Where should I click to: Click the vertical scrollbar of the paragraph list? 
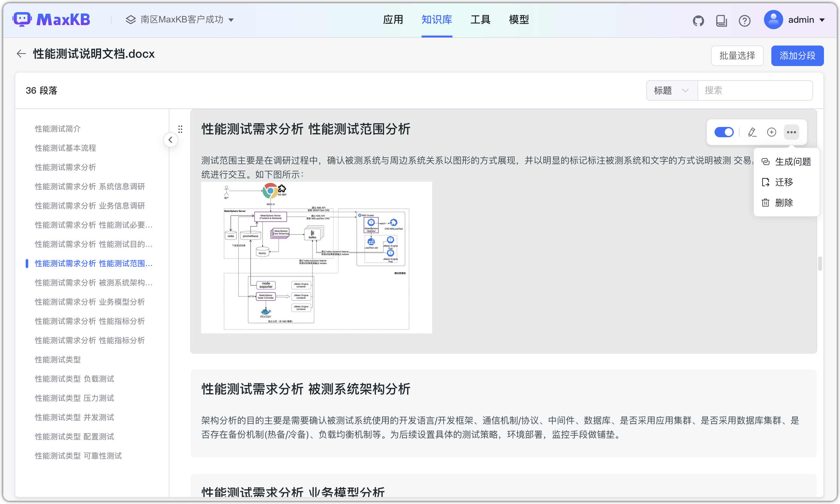click(820, 264)
